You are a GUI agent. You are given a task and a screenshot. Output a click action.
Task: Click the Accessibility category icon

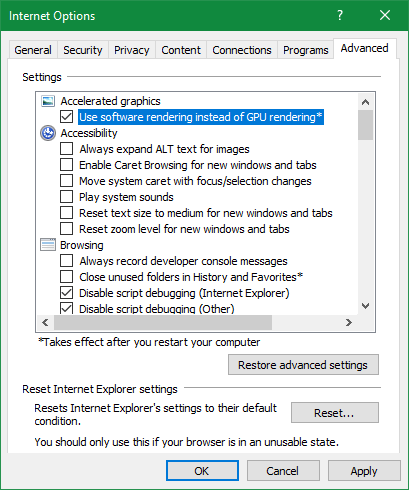(x=48, y=133)
